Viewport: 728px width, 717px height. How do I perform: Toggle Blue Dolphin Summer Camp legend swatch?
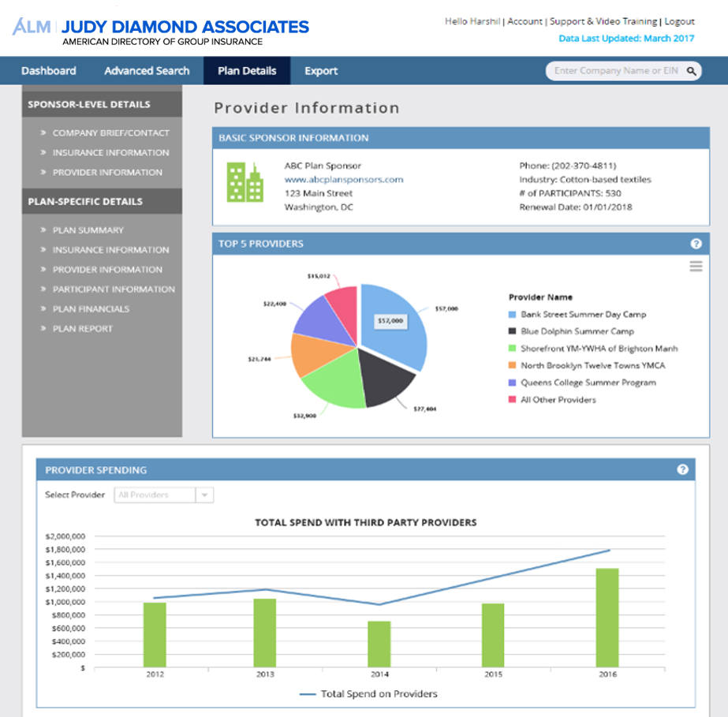[x=512, y=331]
